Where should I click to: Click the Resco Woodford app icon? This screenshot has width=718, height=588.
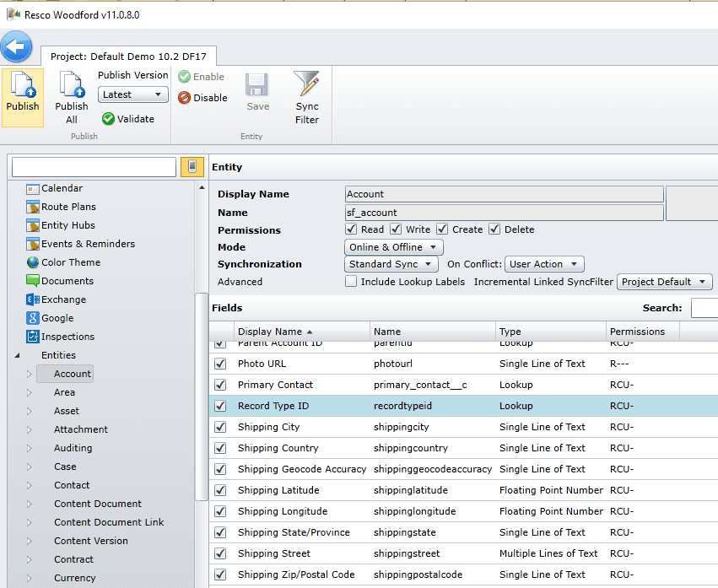[x=13, y=14]
